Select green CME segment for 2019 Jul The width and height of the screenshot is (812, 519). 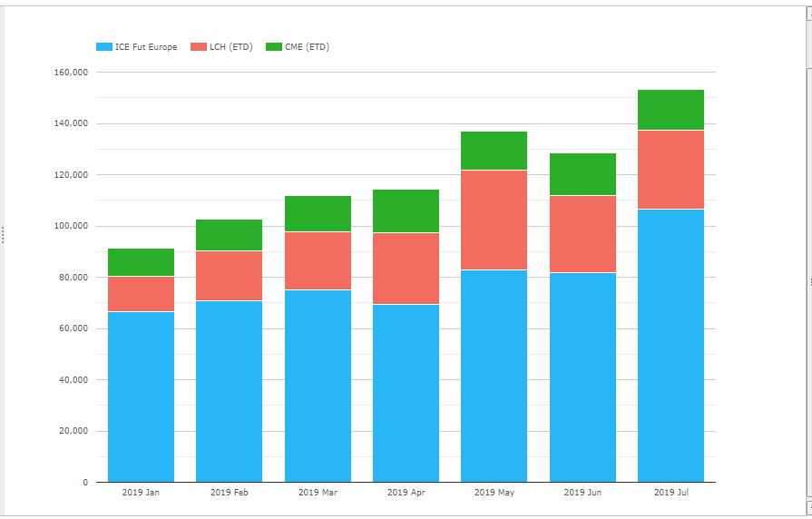coord(670,110)
